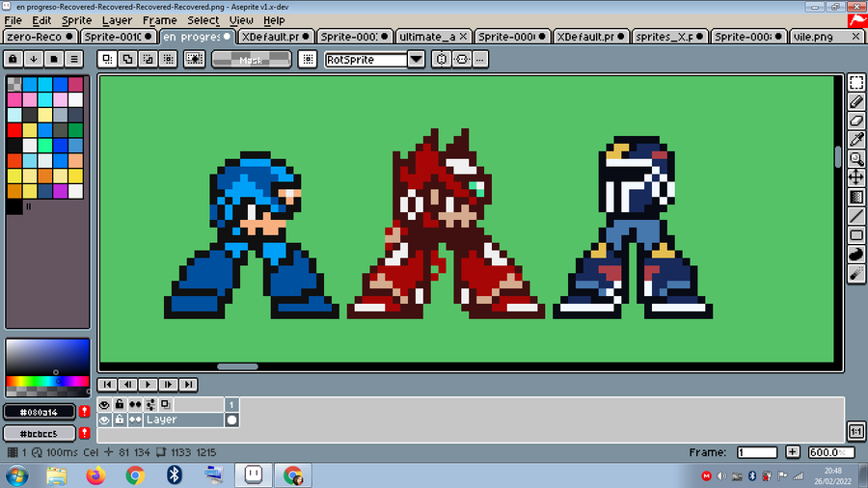Close the ultimate_a tab
This screenshot has height=488, width=868.
(x=463, y=37)
